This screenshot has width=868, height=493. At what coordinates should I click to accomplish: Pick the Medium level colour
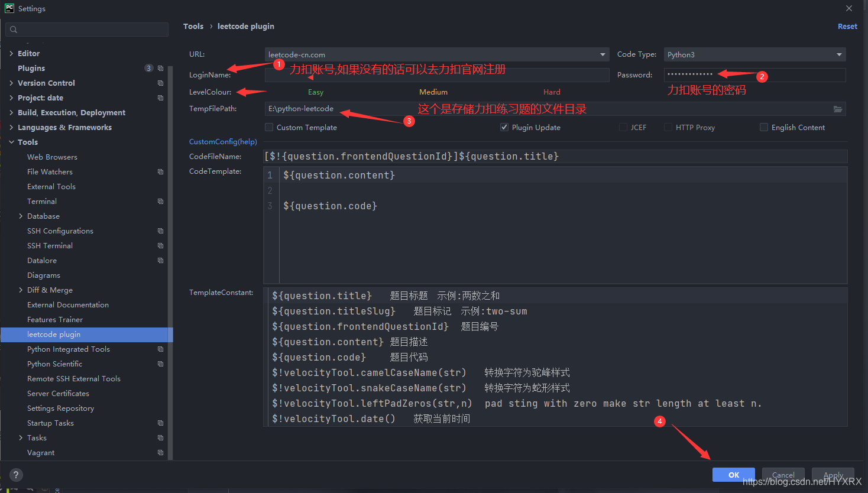point(433,92)
